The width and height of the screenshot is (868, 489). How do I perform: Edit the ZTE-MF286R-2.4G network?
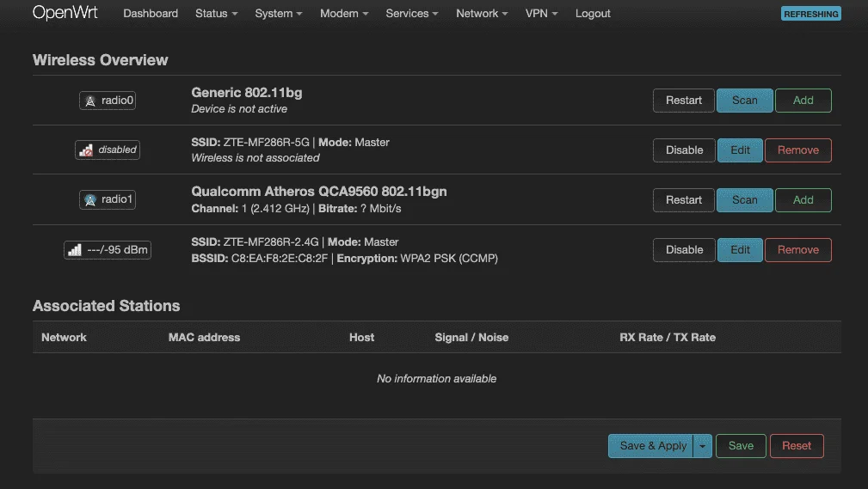point(740,249)
